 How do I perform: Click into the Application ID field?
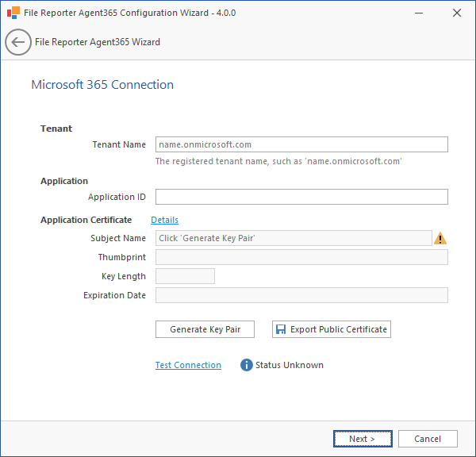click(x=301, y=197)
